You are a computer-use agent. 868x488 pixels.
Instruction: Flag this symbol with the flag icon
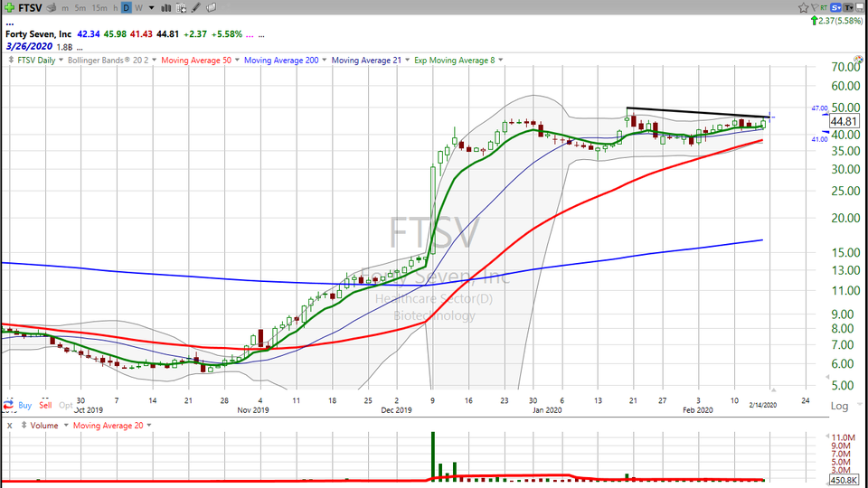coord(815,8)
